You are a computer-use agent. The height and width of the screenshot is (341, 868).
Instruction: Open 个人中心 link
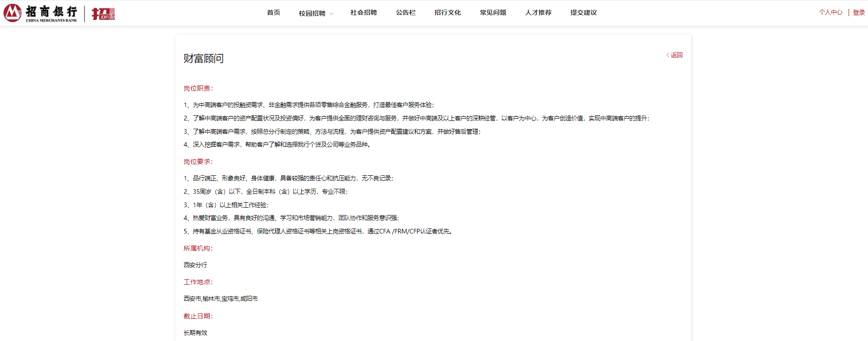point(831,12)
